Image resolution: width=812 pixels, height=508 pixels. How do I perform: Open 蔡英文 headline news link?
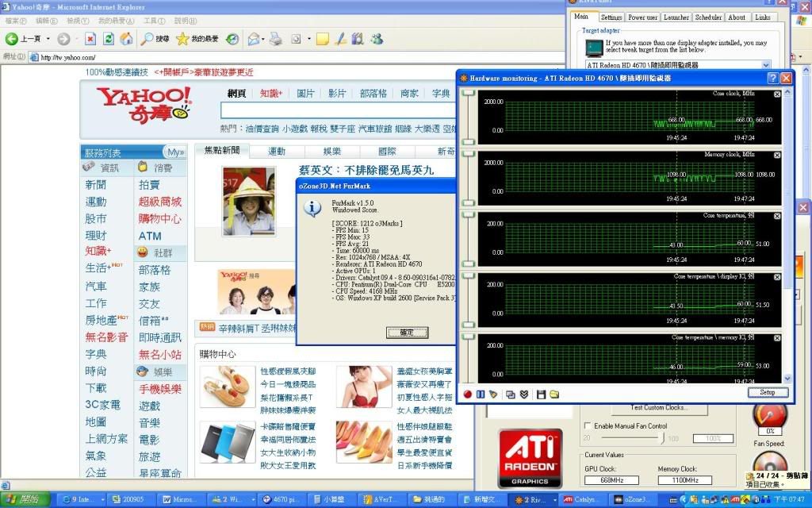(x=366, y=170)
